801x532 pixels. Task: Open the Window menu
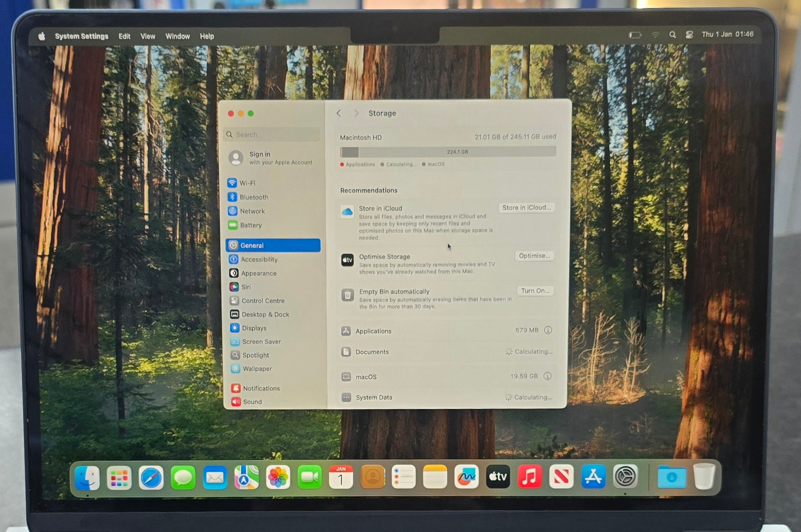177,36
